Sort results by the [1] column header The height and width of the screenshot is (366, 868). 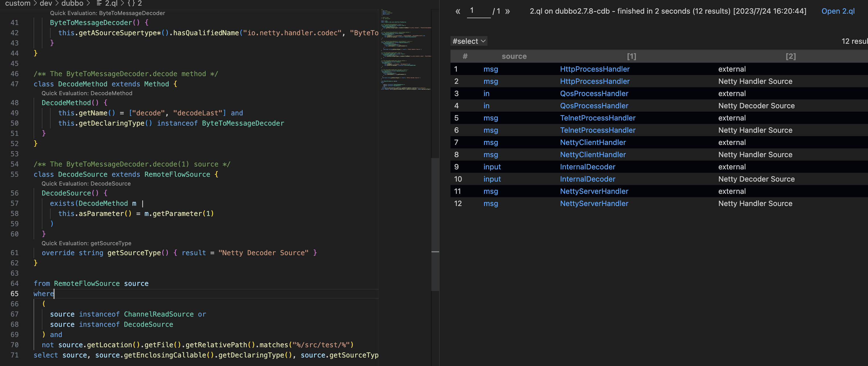click(x=631, y=56)
